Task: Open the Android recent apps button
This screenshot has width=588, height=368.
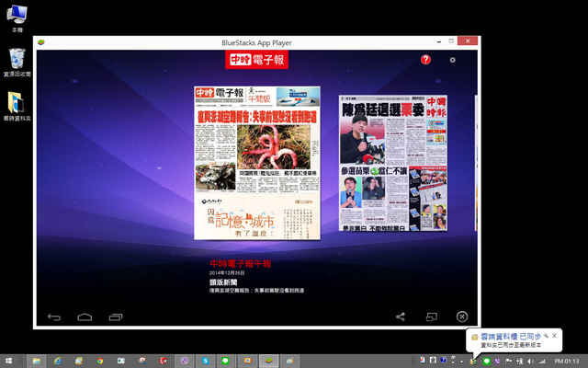Action: tap(116, 317)
